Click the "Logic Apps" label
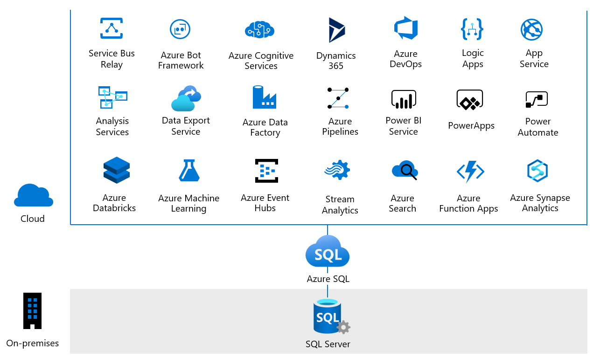 click(473, 59)
